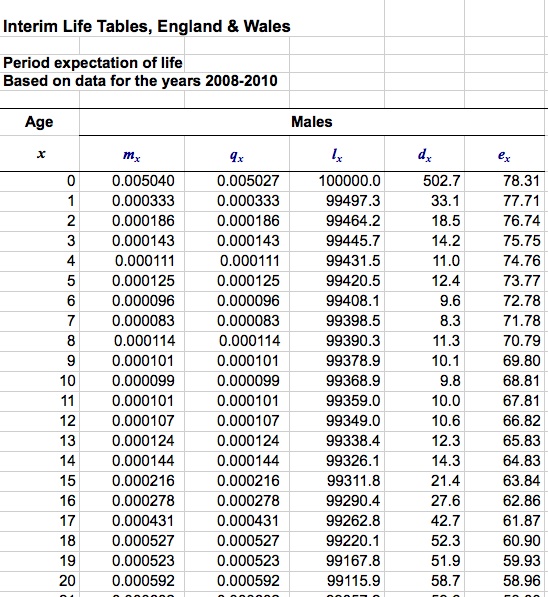Click the lx value 99464.2
The height and width of the screenshot is (597, 548).
[x=353, y=221]
